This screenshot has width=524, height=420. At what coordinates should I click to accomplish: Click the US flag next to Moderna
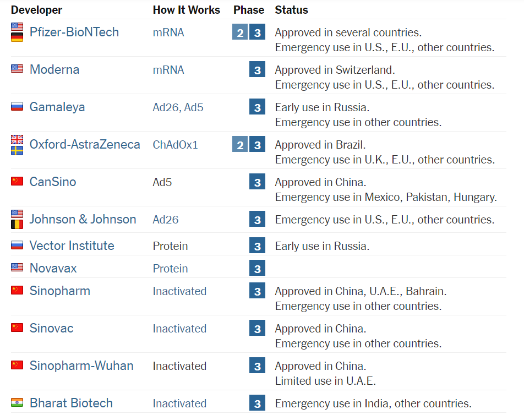tap(17, 69)
